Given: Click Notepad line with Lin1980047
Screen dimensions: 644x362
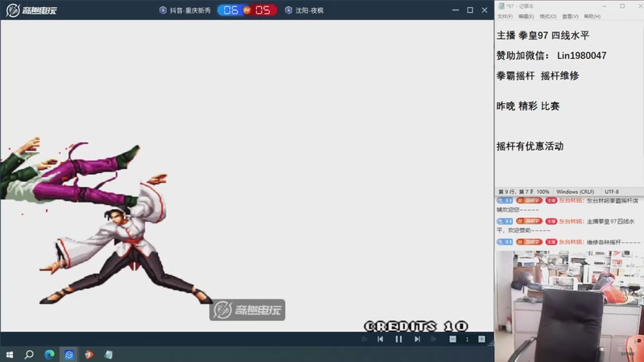Looking at the screenshot, I should pos(551,56).
